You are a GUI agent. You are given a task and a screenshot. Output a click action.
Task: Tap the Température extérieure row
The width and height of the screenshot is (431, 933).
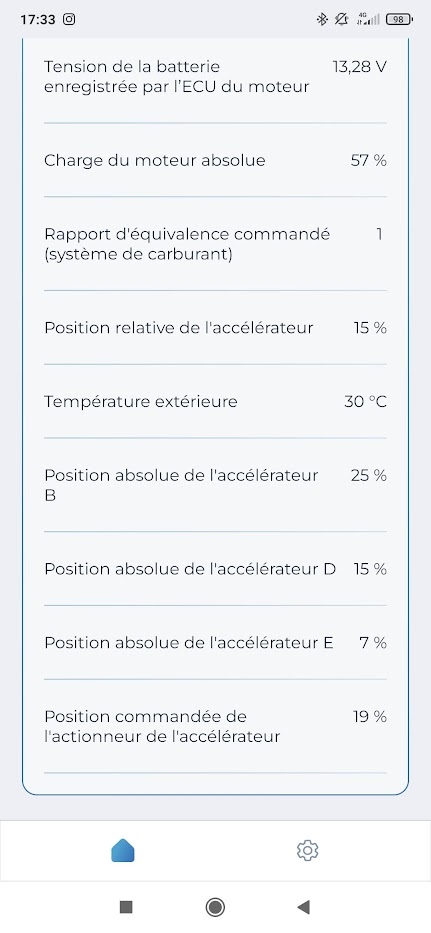coord(215,402)
